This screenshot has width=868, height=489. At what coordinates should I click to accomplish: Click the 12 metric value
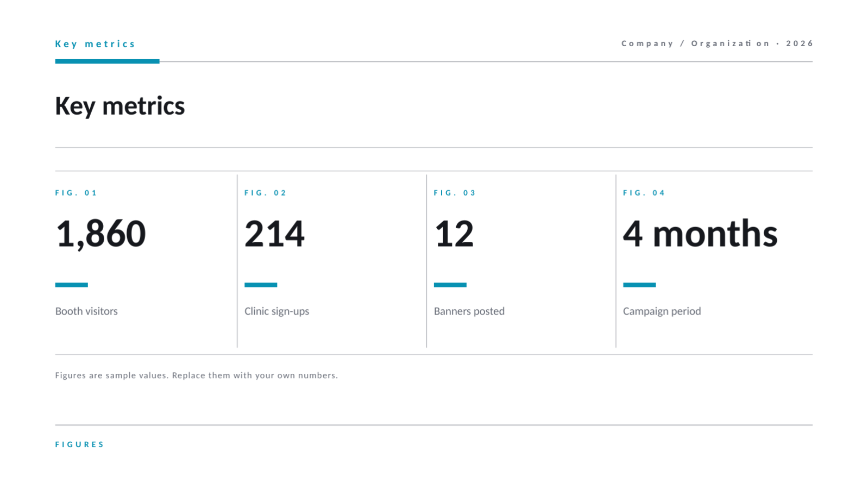pos(454,234)
